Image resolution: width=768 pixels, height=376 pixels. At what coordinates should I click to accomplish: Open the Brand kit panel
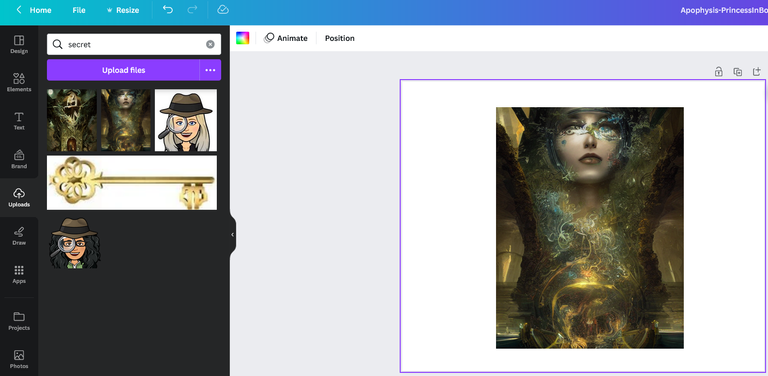tap(19, 159)
